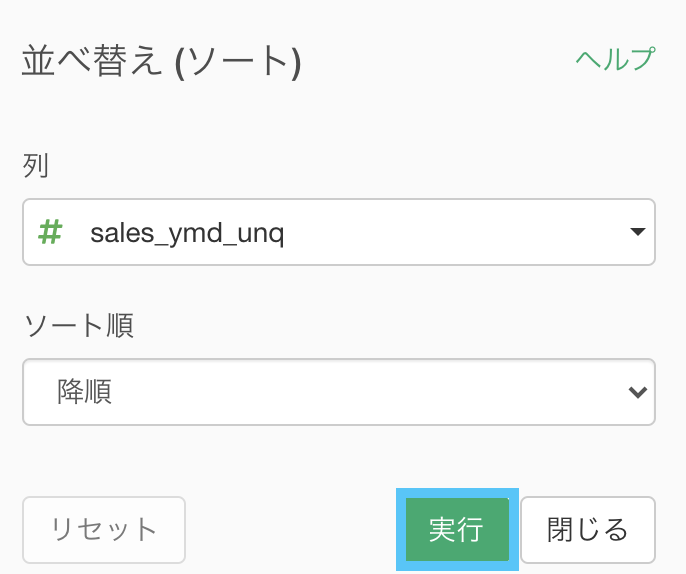This screenshot has width=686, height=574.
Task: Click the 列 field label
Action: point(35,165)
